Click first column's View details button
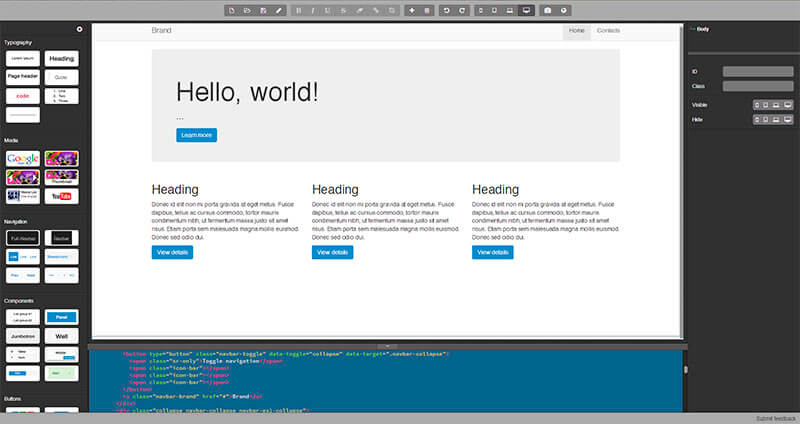 [172, 253]
